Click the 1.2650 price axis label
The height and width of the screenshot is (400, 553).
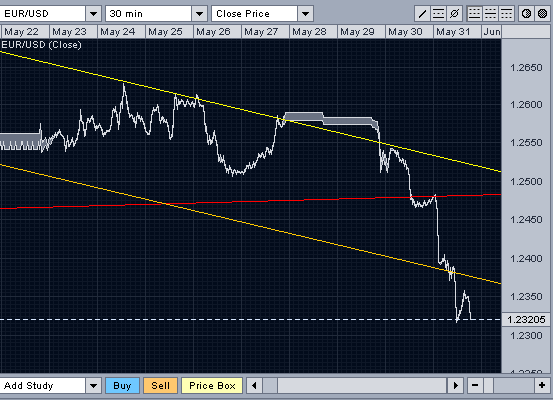(526, 67)
